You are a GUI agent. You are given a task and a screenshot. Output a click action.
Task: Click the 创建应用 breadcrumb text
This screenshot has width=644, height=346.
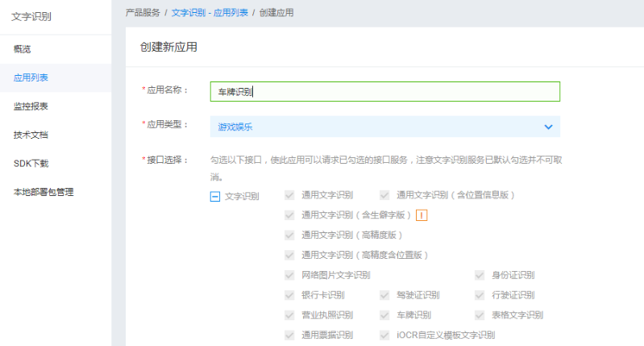tap(276, 13)
